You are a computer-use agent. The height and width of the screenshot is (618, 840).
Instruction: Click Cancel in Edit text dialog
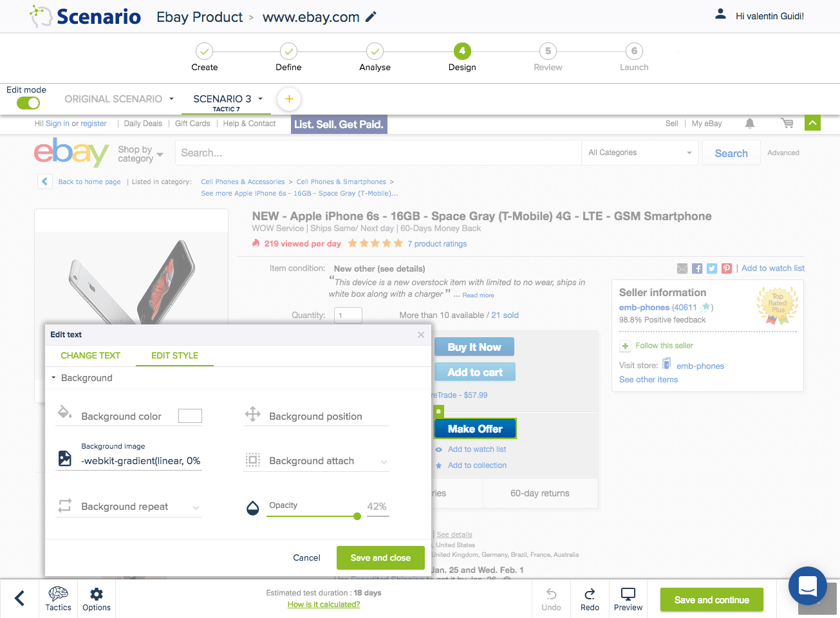pyautogui.click(x=306, y=558)
